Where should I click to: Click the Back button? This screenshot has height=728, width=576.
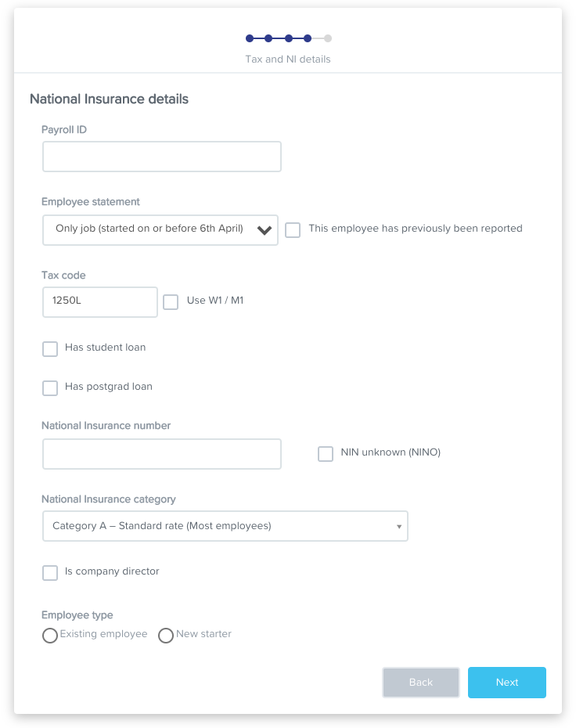[421, 683]
